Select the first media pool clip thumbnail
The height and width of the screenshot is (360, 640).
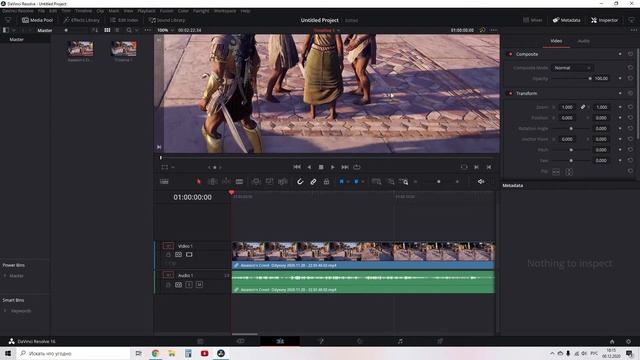click(x=80, y=49)
